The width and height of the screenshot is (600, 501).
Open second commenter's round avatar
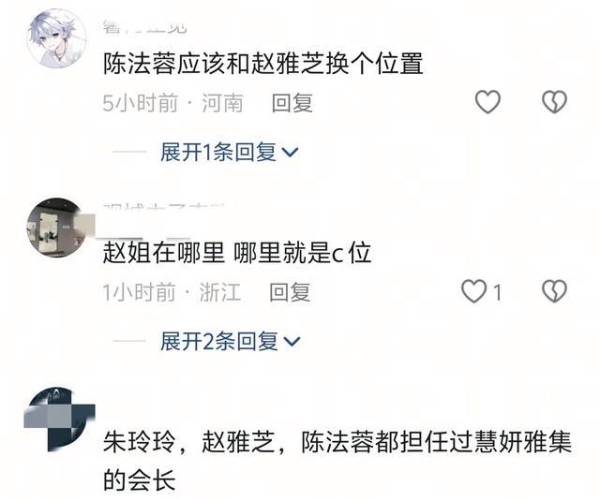tap(57, 227)
